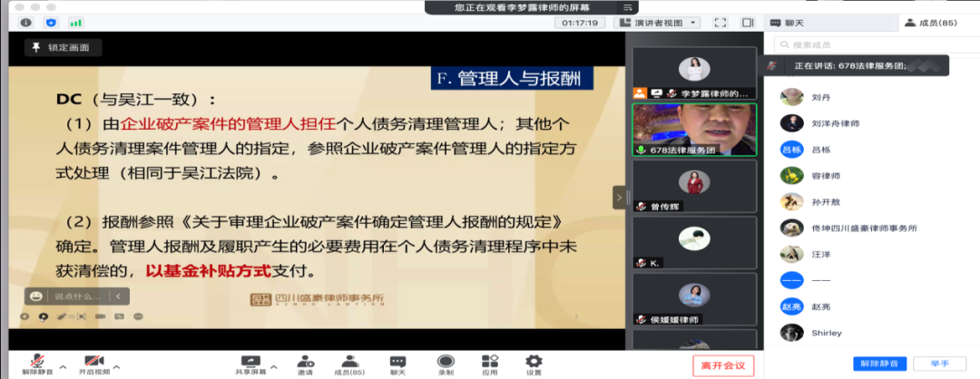Open the 演讲者视图 view dropdown
This screenshot has width=980, height=379.
point(658,23)
